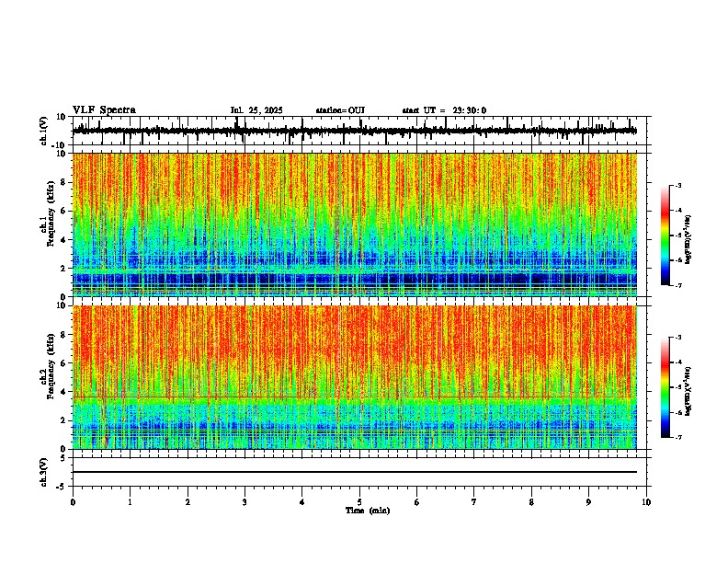The width and height of the screenshot is (728, 563).
Task: Click the flat ch.3 voltage line
Action: (x=354, y=472)
